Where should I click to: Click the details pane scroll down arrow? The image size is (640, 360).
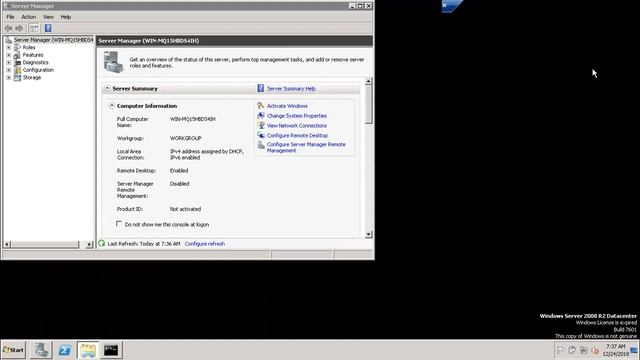click(x=369, y=234)
